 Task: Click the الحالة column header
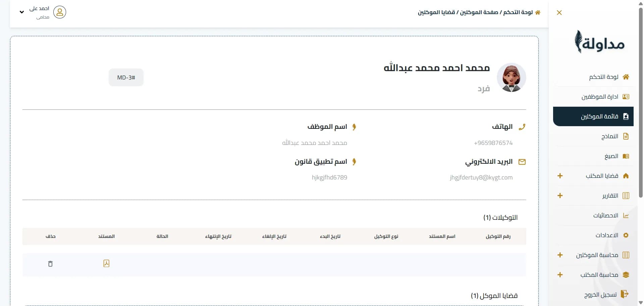(x=162, y=236)
